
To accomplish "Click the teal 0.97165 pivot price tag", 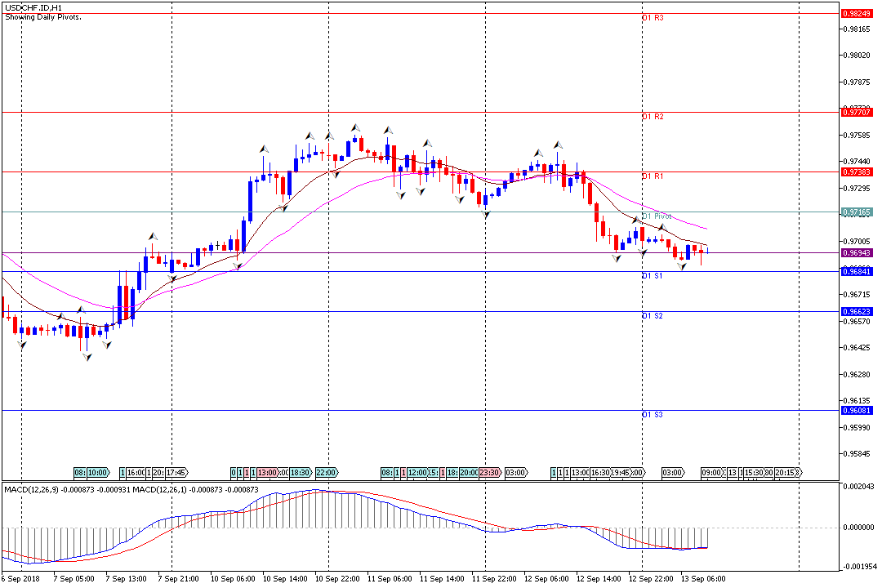I will 857,212.
